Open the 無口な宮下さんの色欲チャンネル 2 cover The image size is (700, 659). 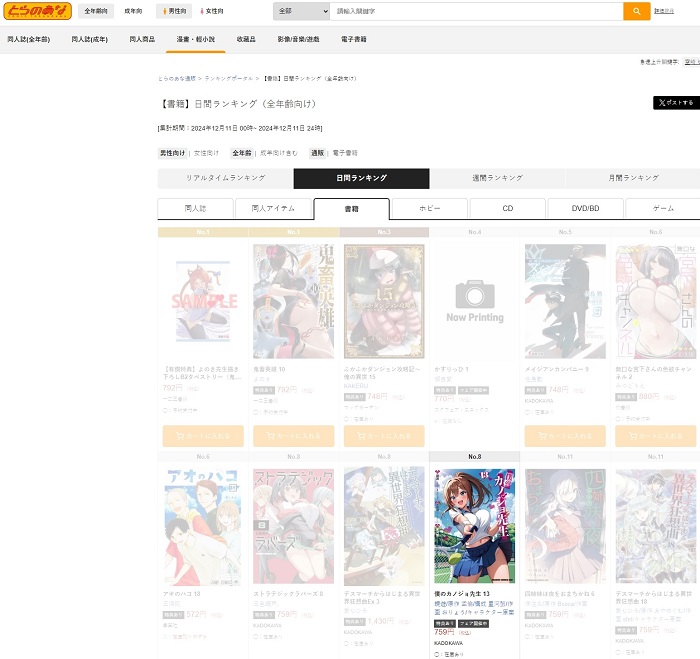coord(655,301)
